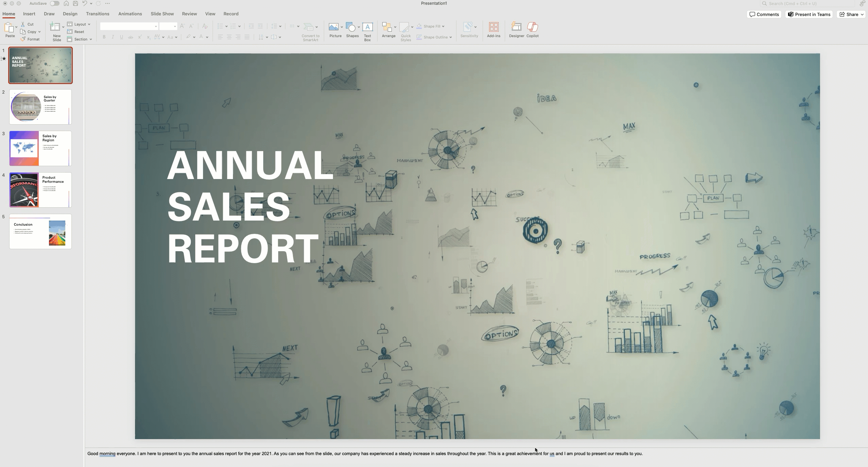Click the Quick Styles icon

tap(404, 27)
